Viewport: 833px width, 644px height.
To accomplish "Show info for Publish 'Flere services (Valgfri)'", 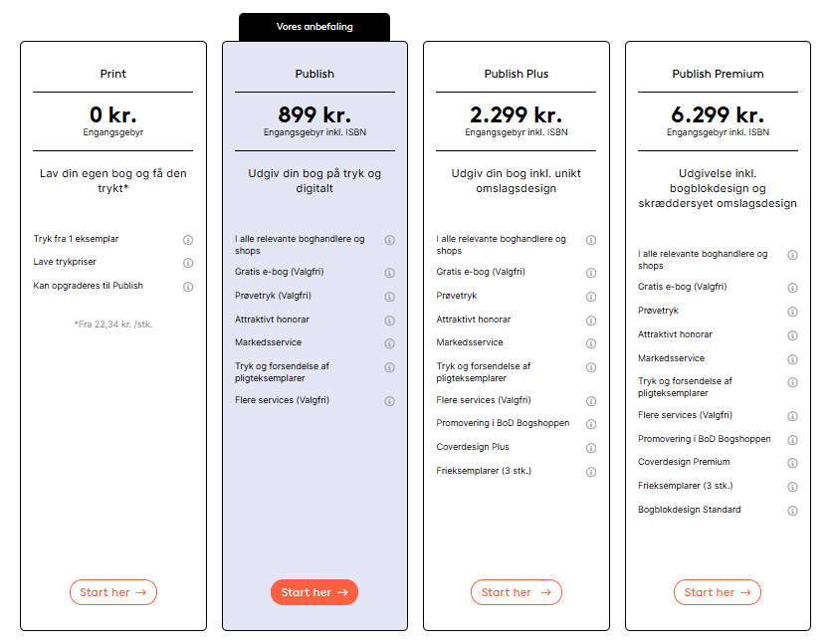I will 389,401.
